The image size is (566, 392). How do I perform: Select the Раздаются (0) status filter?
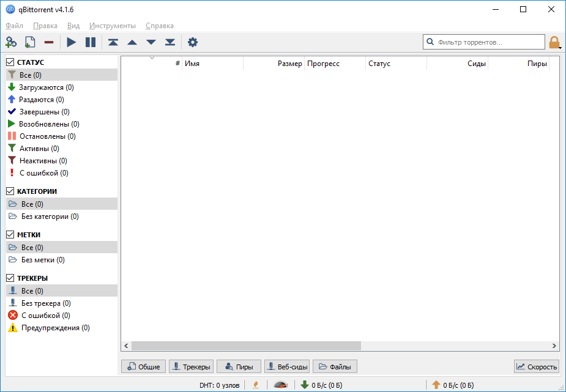click(62, 100)
